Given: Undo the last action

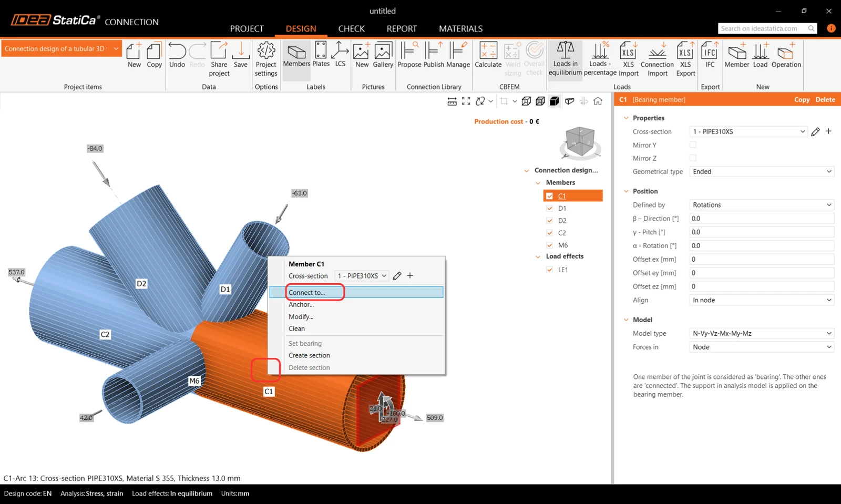Looking at the screenshot, I should point(177,56).
